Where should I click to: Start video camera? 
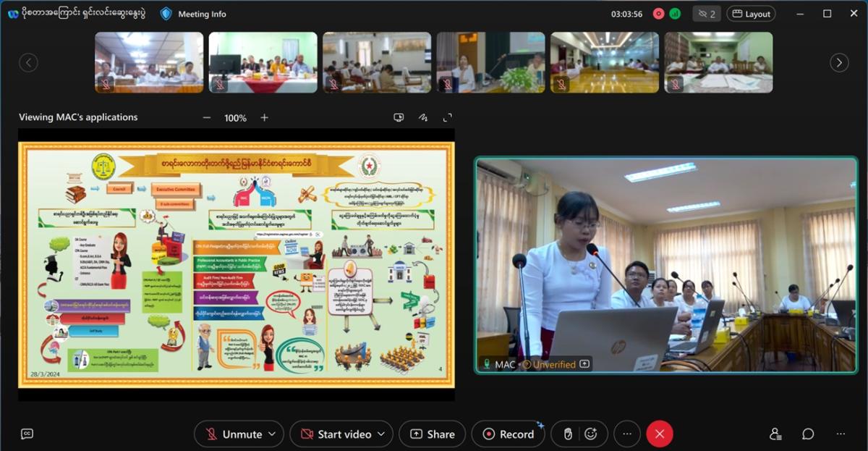(x=336, y=434)
